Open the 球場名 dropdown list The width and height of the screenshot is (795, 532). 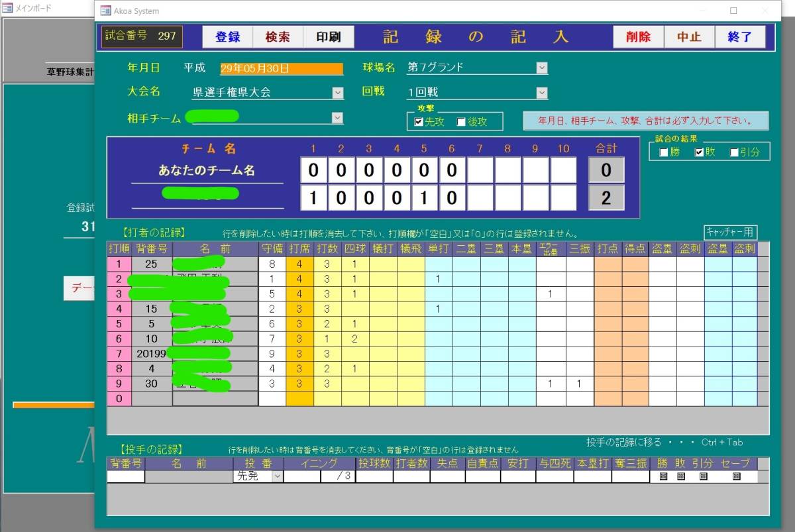pyautogui.click(x=542, y=68)
